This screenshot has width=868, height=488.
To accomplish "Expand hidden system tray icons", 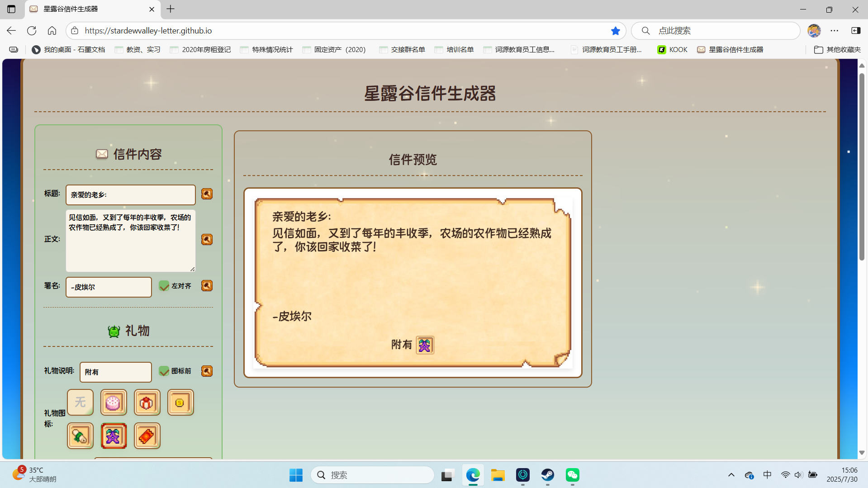I will coord(731,475).
